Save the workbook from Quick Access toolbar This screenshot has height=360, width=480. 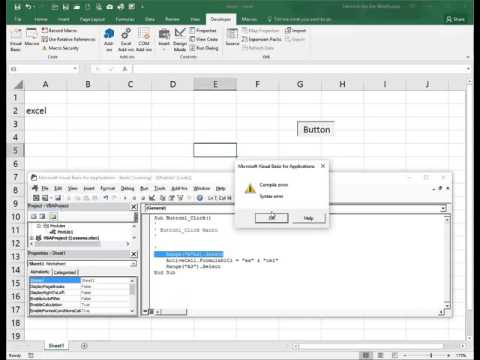click(x=18, y=7)
